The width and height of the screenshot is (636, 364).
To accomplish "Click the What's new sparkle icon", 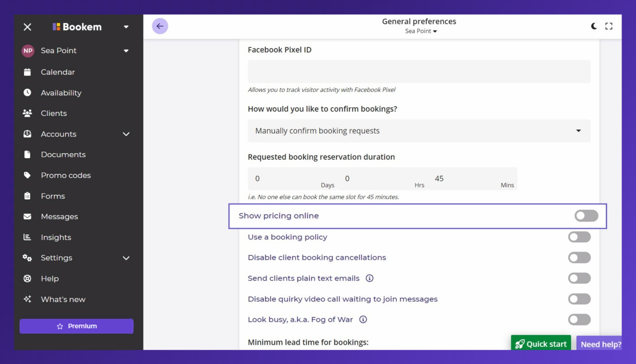I will coord(27,299).
